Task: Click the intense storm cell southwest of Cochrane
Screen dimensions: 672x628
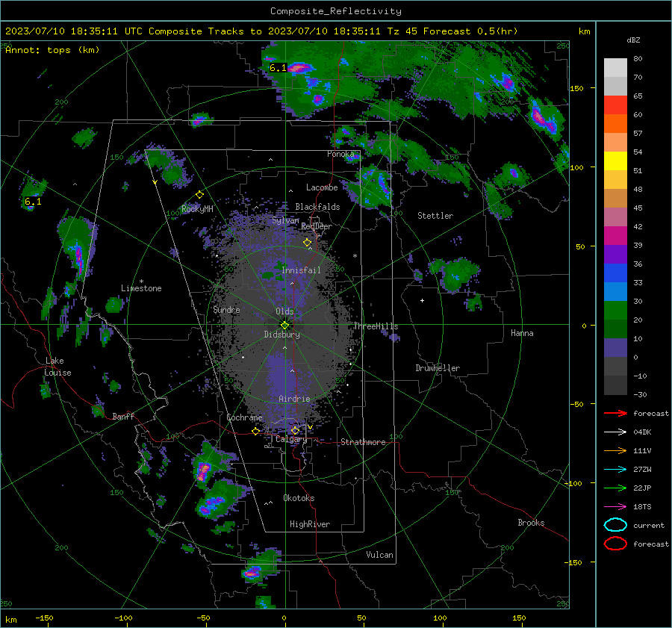Action: tap(202, 470)
